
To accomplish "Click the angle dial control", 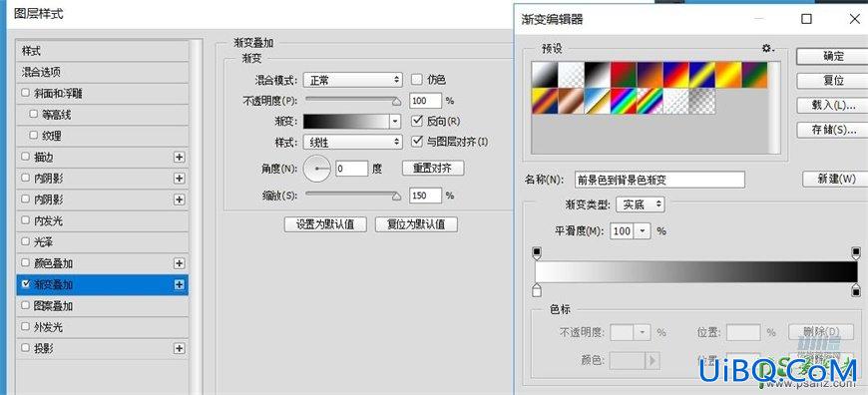I will pyautogui.click(x=317, y=169).
